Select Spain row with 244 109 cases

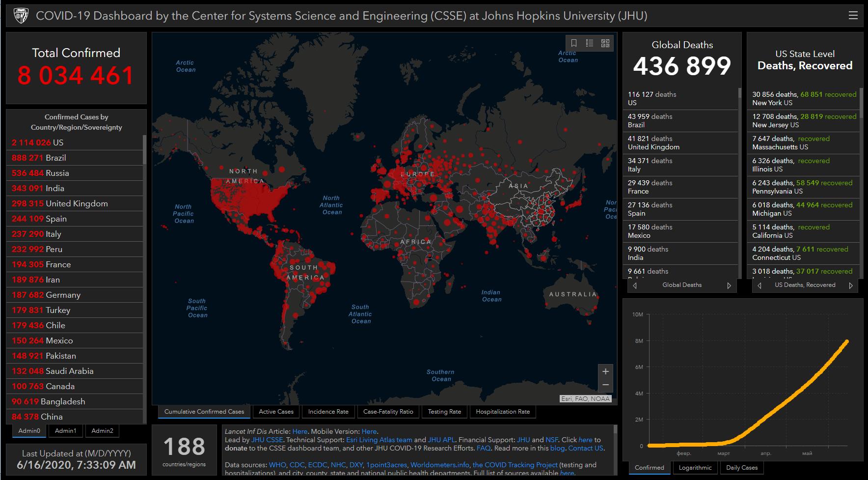tap(75, 219)
